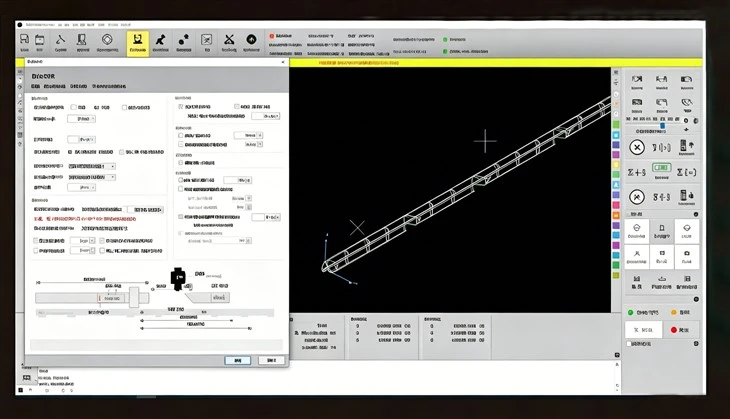730x419 pixels.
Task: Click the blue-outlined confirm button in the dialog
Action: pyautogui.click(x=237, y=360)
